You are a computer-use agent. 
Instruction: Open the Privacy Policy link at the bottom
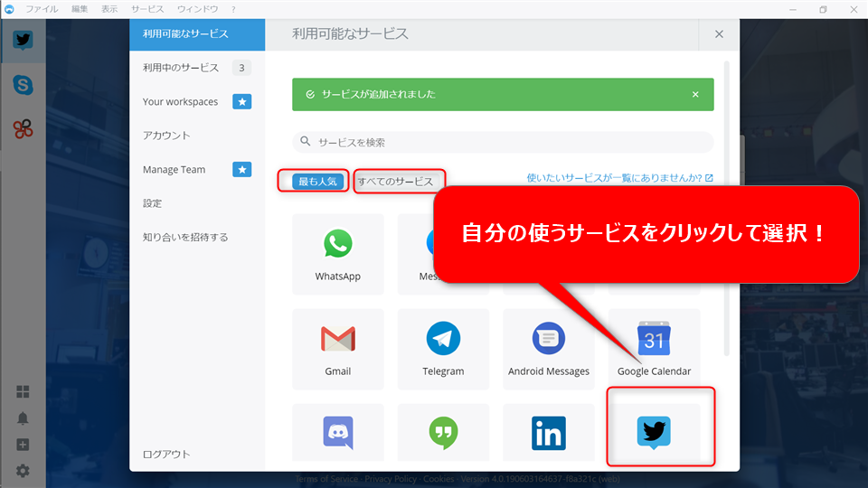391,479
